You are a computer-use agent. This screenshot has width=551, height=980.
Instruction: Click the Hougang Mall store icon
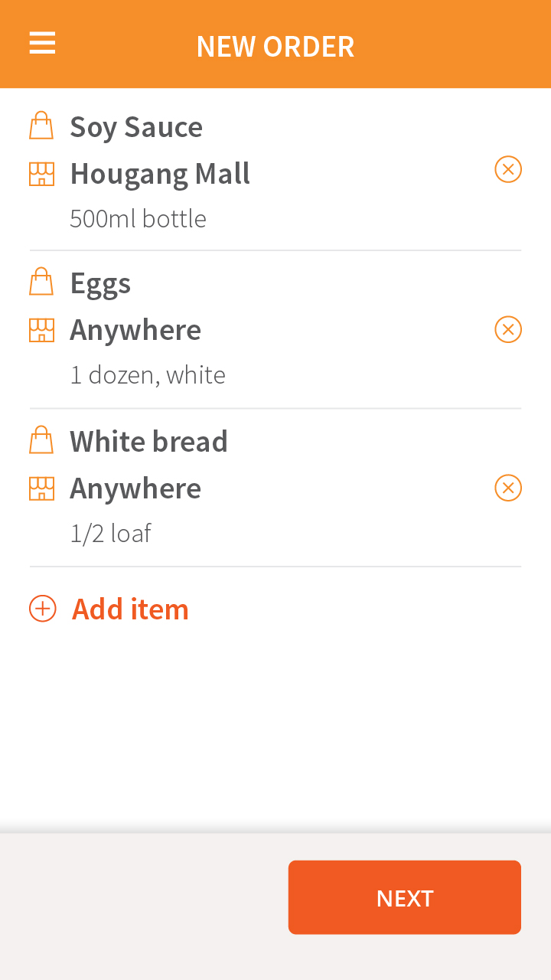coord(41,174)
